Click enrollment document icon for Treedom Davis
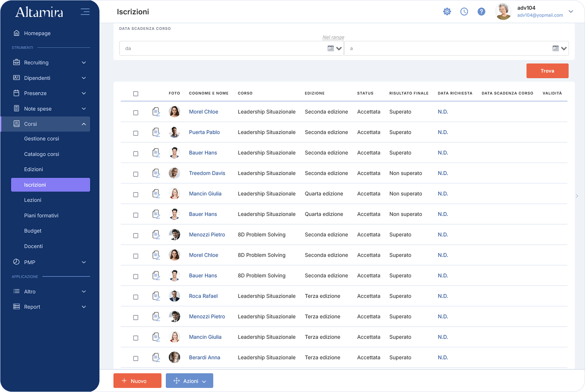This screenshot has width=585, height=392. (x=156, y=173)
